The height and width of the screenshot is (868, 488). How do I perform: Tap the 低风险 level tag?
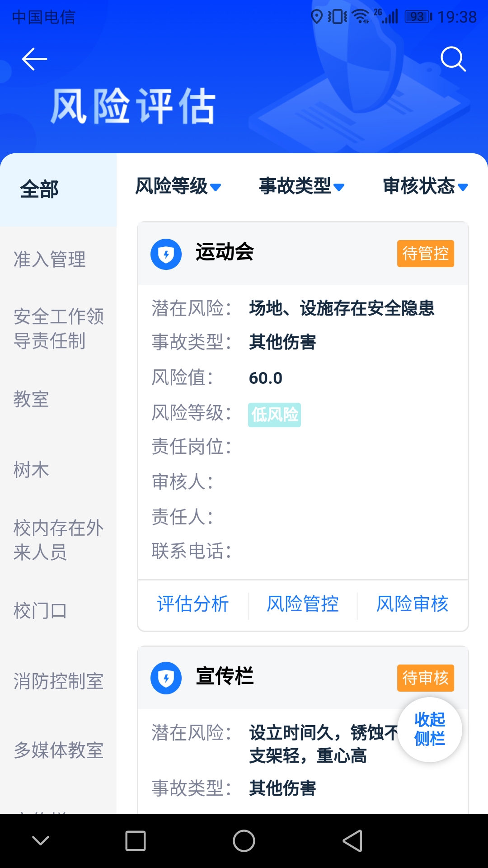274,415
